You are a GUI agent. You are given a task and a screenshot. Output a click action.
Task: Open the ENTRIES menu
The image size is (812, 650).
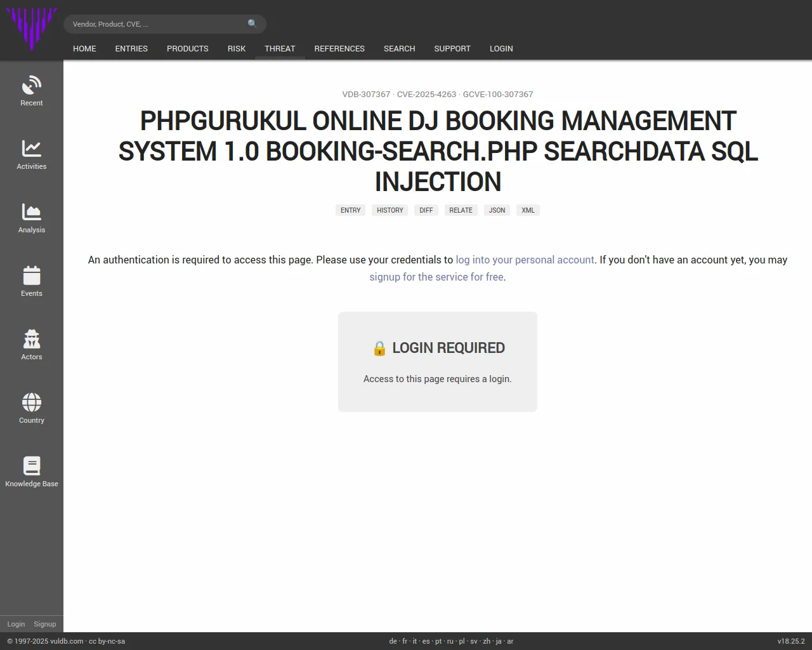click(131, 48)
